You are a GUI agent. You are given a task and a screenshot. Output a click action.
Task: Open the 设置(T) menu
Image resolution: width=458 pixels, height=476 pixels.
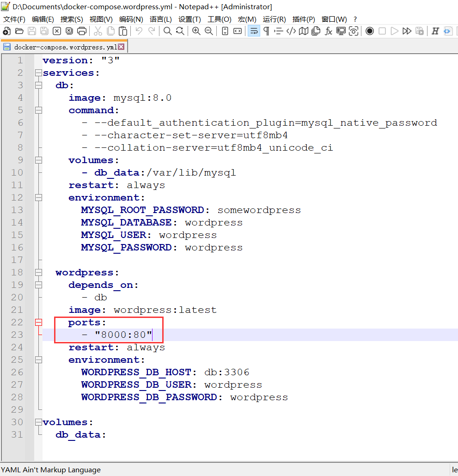point(189,19)
